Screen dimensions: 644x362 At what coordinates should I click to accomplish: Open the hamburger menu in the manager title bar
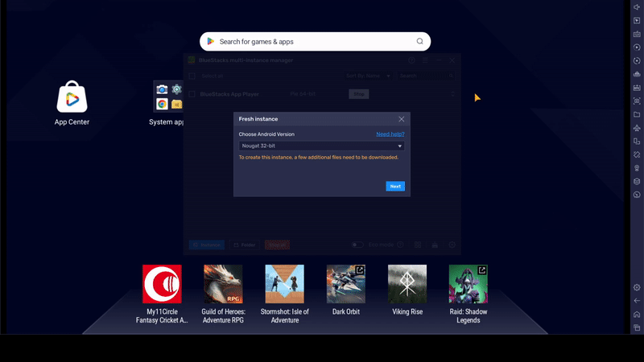click(425, 60)
